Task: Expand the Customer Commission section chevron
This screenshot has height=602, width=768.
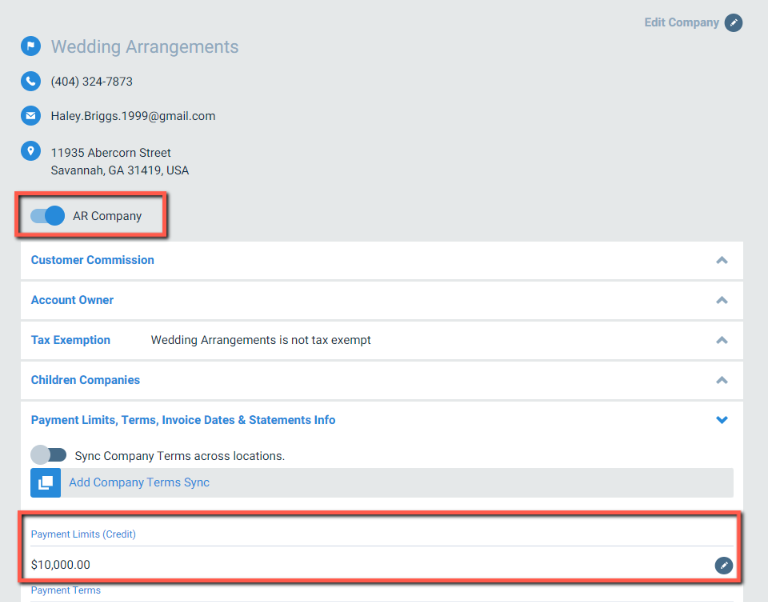Action: click(x=721, y=260)
